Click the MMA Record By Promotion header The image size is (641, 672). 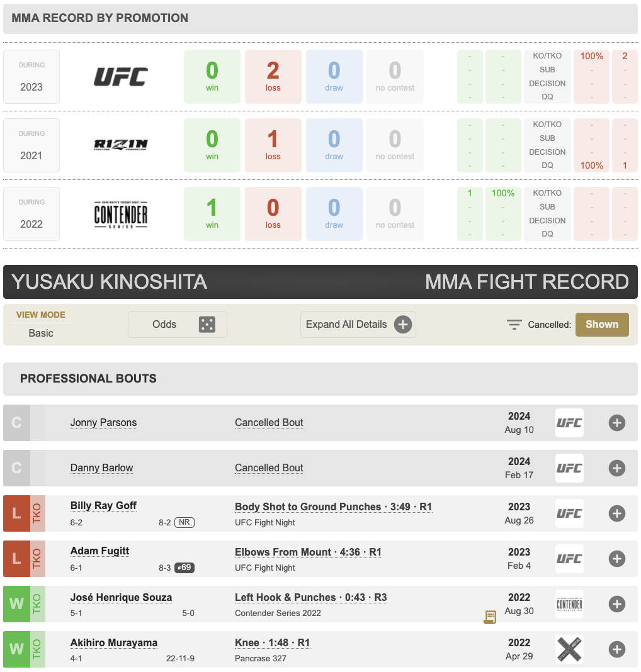99,18
